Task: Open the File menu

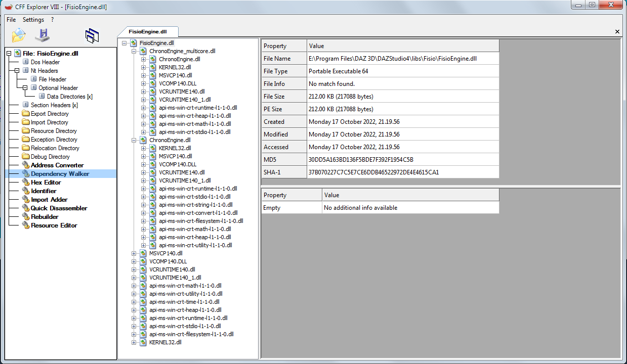Action: (x=11, y=20)
